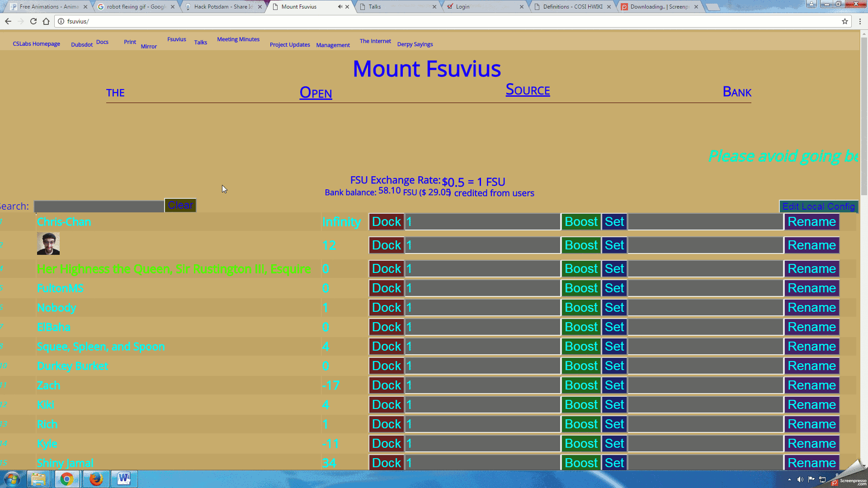Switch to Hack Potsdam tab
Image resolution: width=868 pixels, height=488 pixels.
(x=223, y=7)
